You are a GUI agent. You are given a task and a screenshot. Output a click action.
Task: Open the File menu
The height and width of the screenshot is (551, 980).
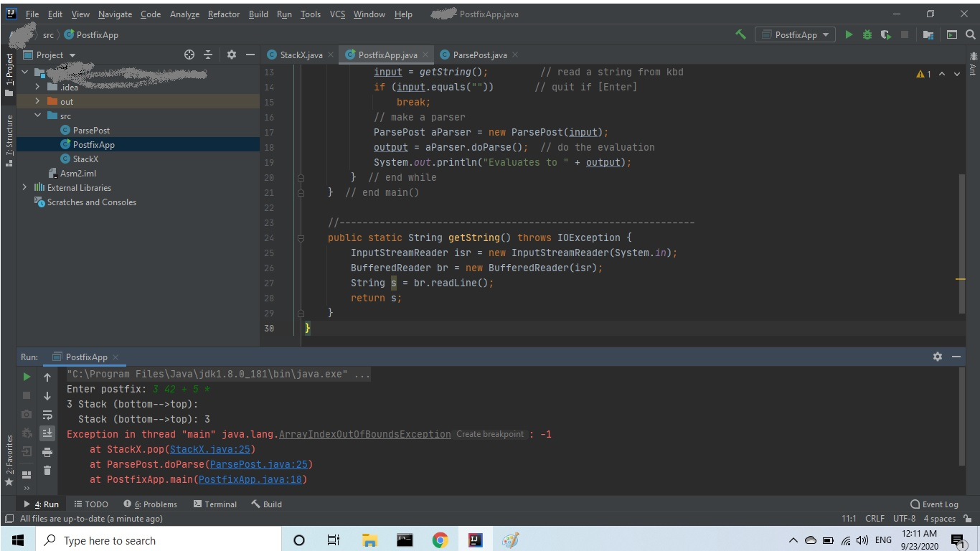(x=32, y=14)
